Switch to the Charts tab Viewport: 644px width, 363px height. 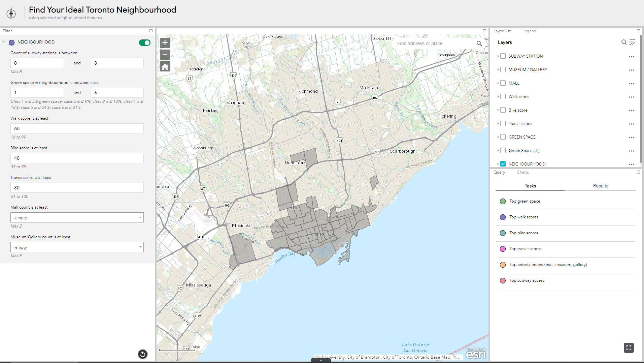pyautogui.click(x=522, y=172)
